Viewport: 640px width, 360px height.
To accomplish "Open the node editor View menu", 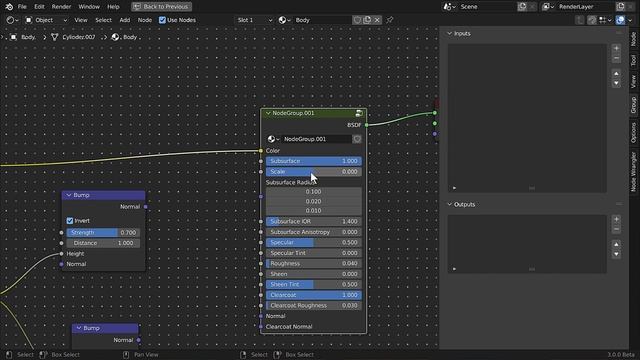I will [81, 20].
